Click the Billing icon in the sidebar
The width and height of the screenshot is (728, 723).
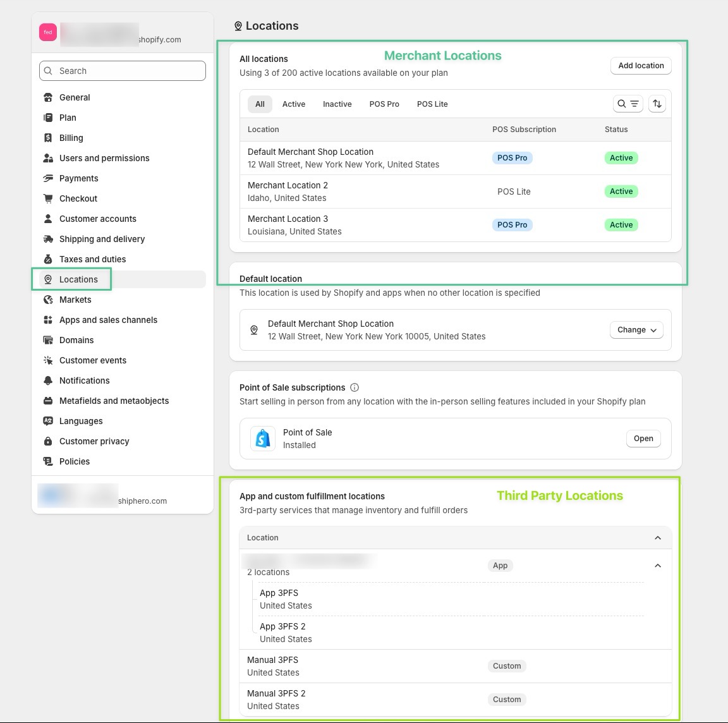(48, 138)
